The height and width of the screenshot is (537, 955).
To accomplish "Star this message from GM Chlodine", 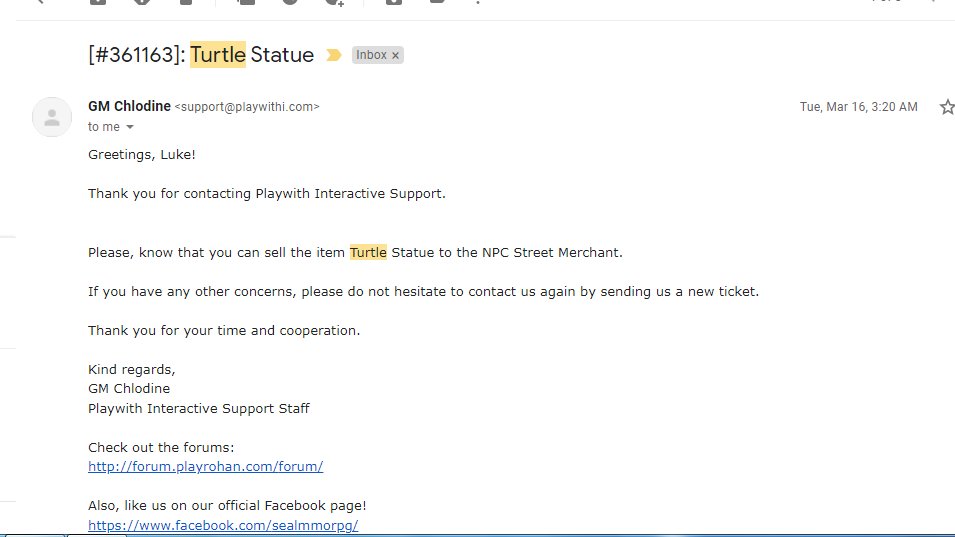I will (947, 107).
